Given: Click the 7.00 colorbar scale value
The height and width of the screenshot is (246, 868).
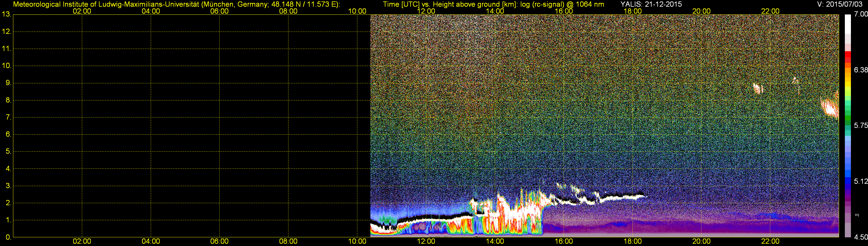Looking at the screenshot, I should point(860,14).
